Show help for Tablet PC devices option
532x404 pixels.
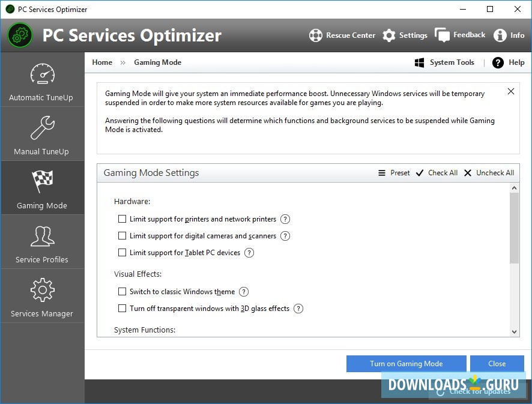tap(249, 253)
